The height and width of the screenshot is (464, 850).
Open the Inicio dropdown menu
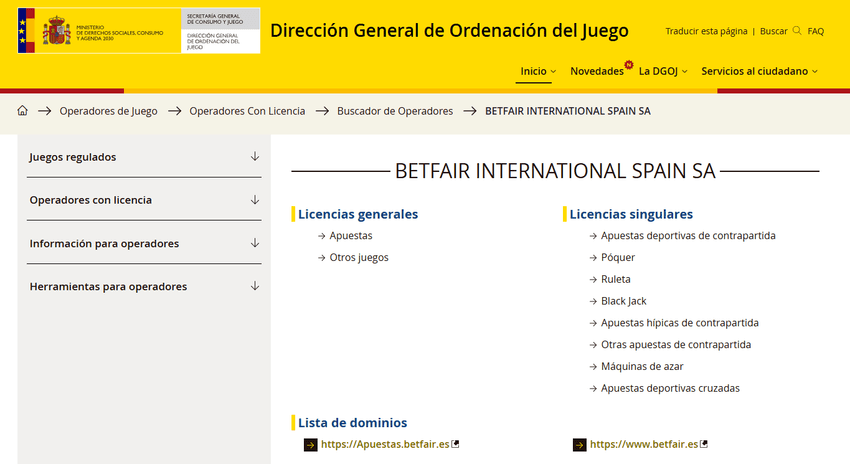[538, 71]
